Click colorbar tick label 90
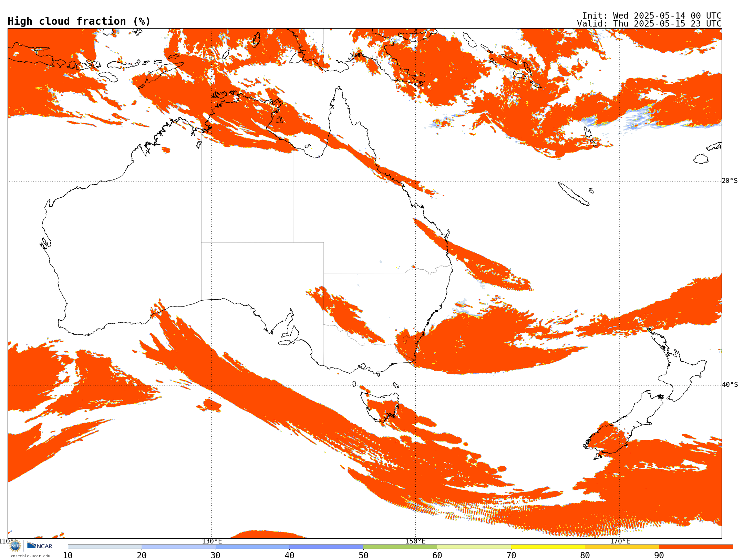 659,556
